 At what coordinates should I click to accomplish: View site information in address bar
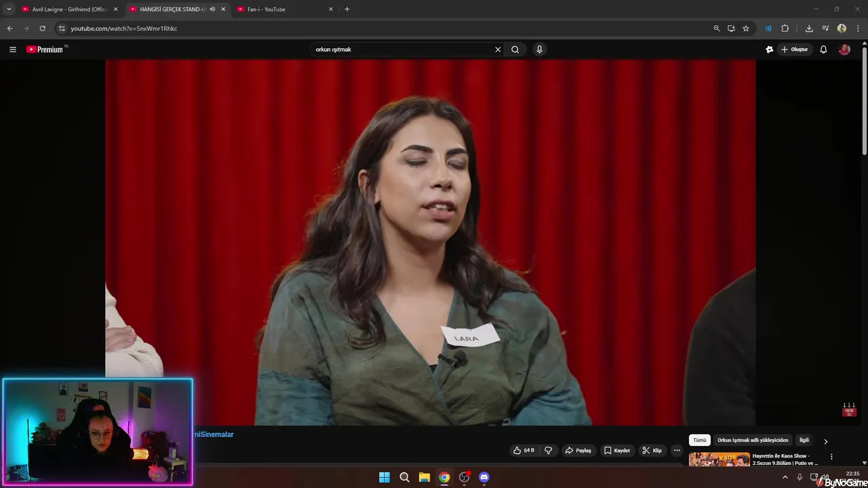pos(62,28)
